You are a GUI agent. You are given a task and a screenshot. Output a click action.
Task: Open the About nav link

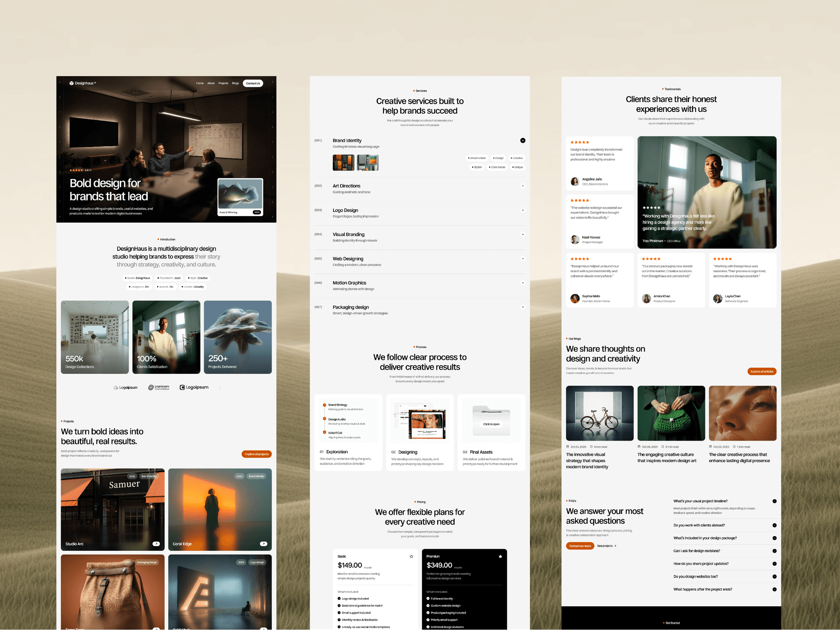click(x=211, y=83)
